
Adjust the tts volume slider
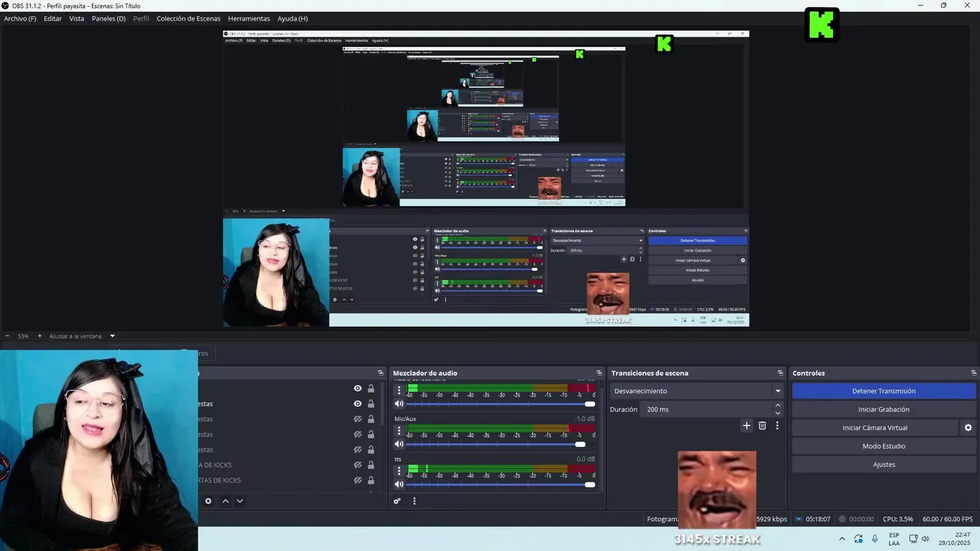click(501, 484)
